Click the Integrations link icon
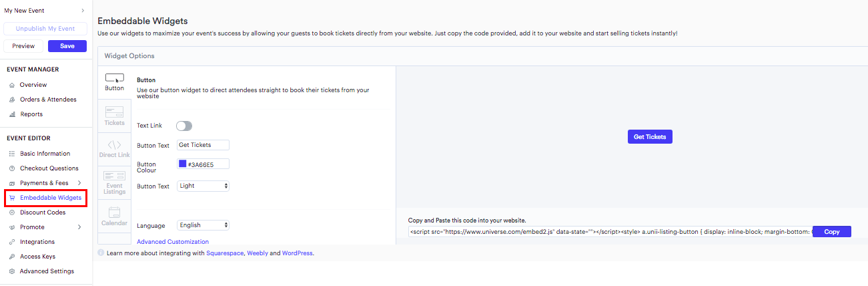Viewport: 868px width, 286px height. (11, 242)
